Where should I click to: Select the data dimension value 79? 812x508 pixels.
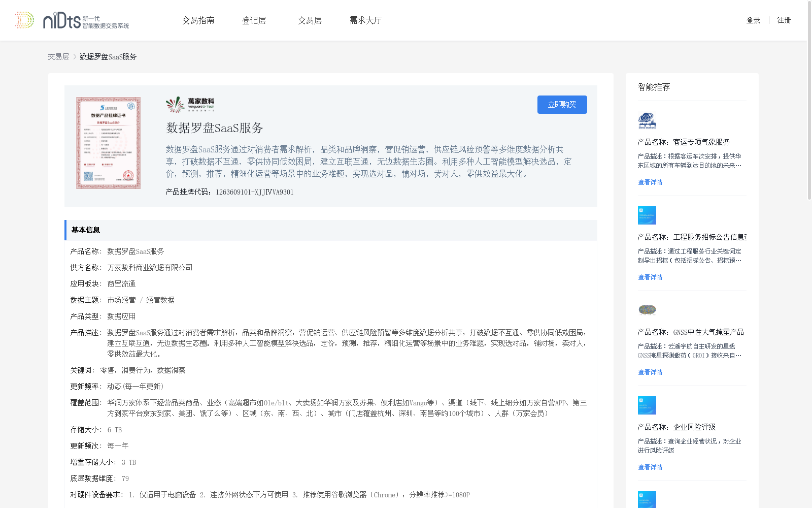point(125,479)
